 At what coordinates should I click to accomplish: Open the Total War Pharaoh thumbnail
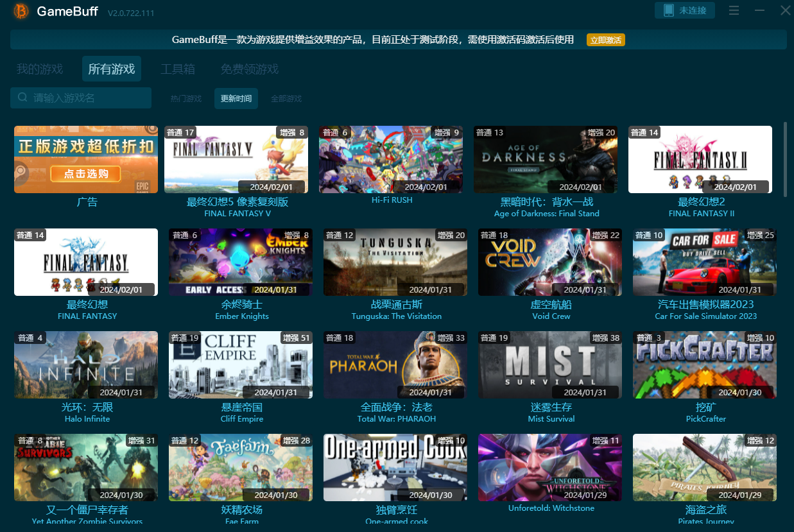(x=395, y=365)
